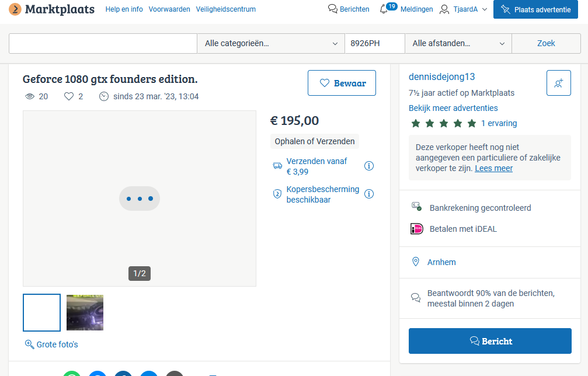588x376 pixels.
Task: Click the follow seller icon button
Action: (x=559, y=83)
